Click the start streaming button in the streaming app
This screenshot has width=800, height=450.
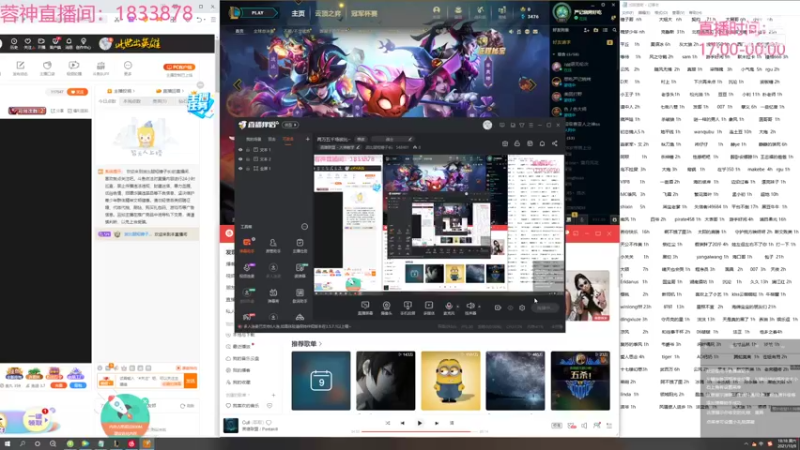click(x=544, y=308)
